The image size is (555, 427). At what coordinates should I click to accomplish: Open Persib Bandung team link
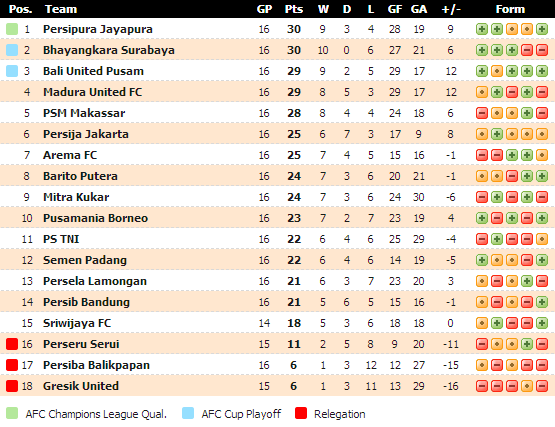coord(86,302)
